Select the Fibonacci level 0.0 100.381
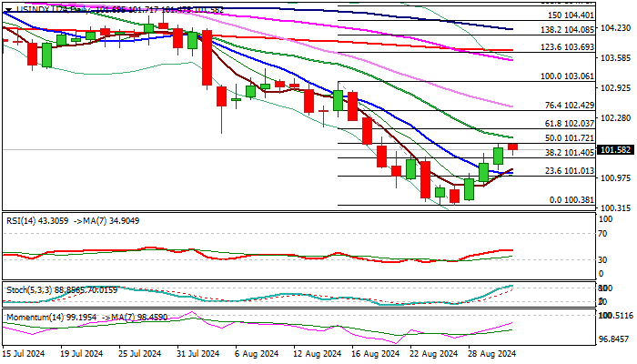 coord(571,200)
